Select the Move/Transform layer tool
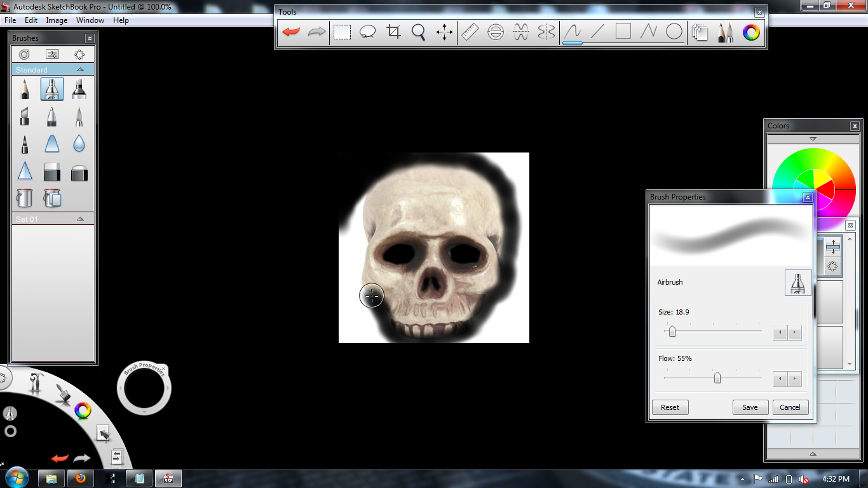This screenshot has height=488, width=868. click(444, 32)
